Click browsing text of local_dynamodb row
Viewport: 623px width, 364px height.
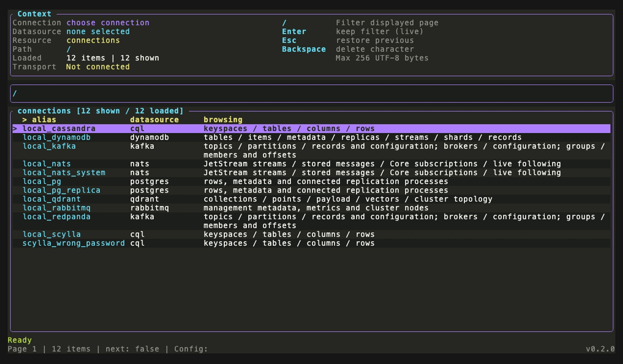click(362, 137)
